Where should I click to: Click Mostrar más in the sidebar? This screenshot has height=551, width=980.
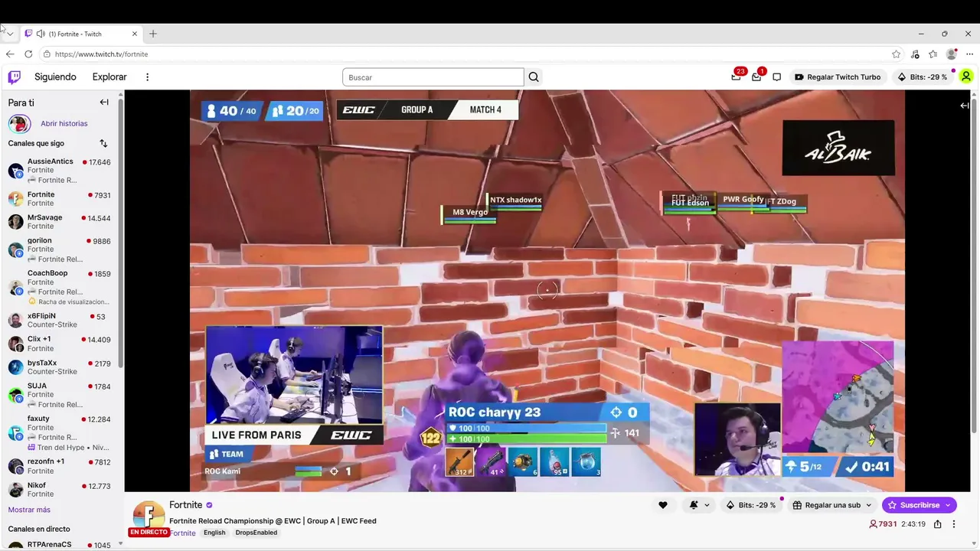29,510
